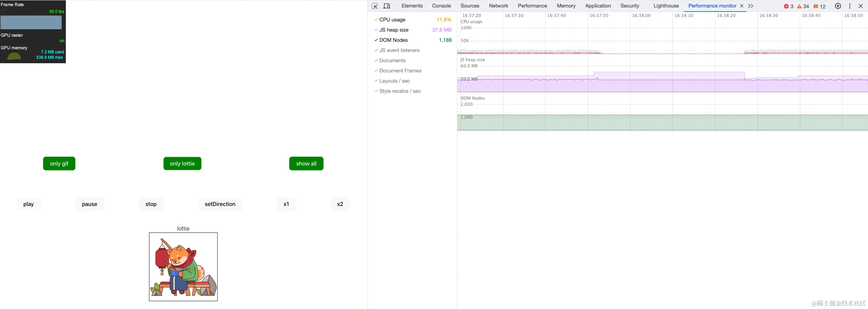The height and width of the screenshot is (309, 868).
Task: Toggle the device toolbar icon
Action: [387, 6]
